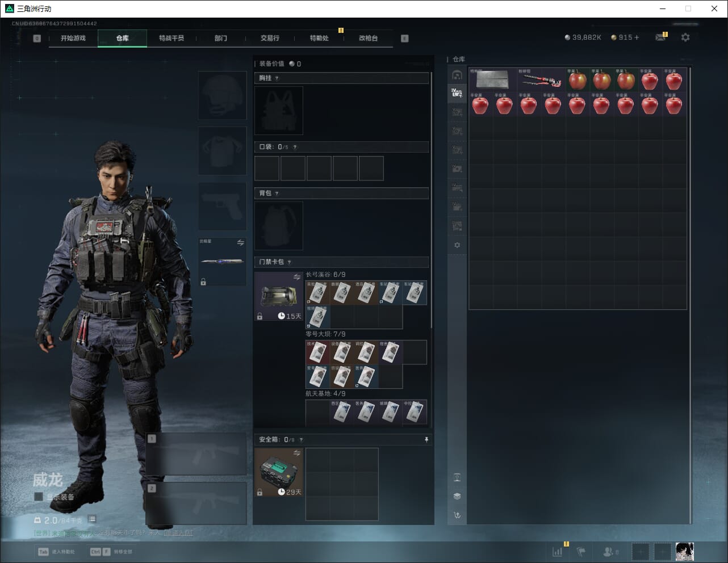Click the warehouse settings gear in sidebar
Screen dimensions: 728x563
pyautogui.click(x=457, y=245)
